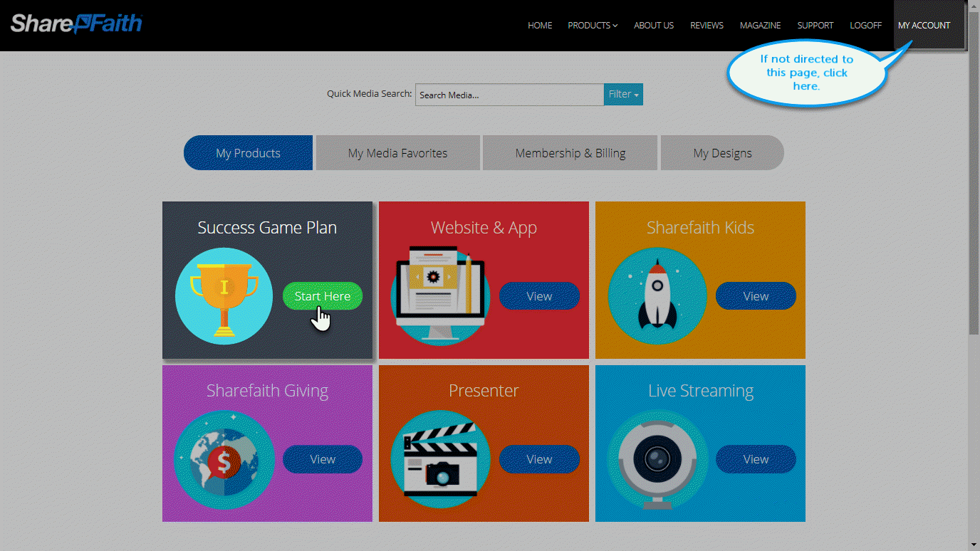This screenshot has width=980, height=551.
Task: Click the green Start Here button
Action: pyautogui.click(x=323, y=296)
